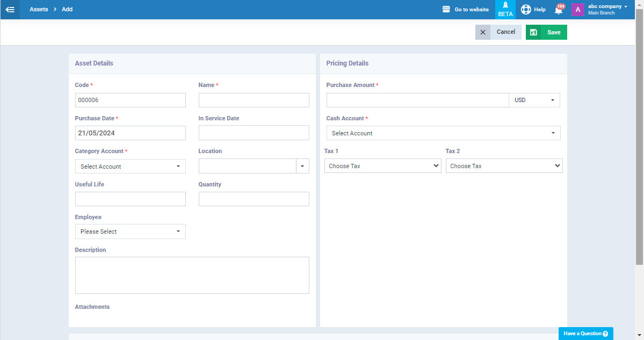Open the Have a Question chat button
Screen dimensions: 644x340
pyautogui.click(x=585, y=334)
